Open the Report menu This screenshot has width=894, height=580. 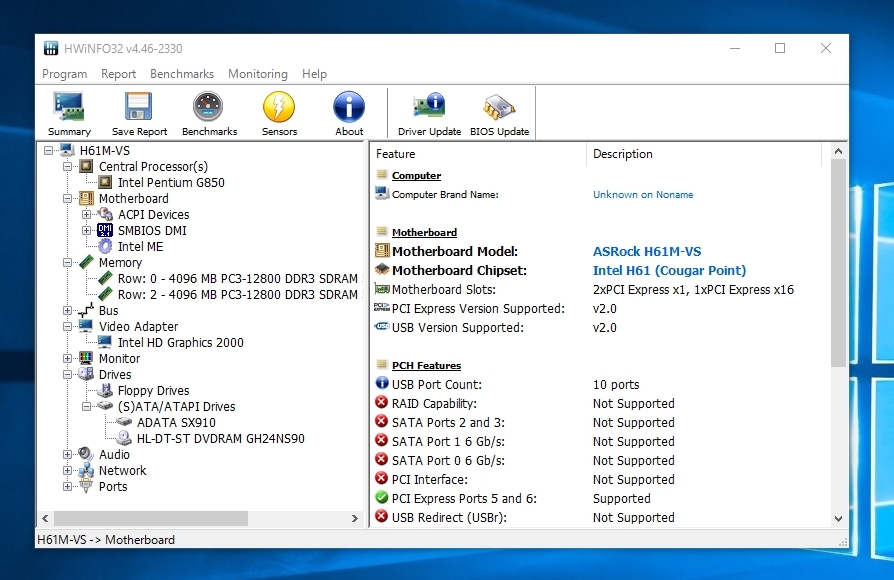pos(119,74)
